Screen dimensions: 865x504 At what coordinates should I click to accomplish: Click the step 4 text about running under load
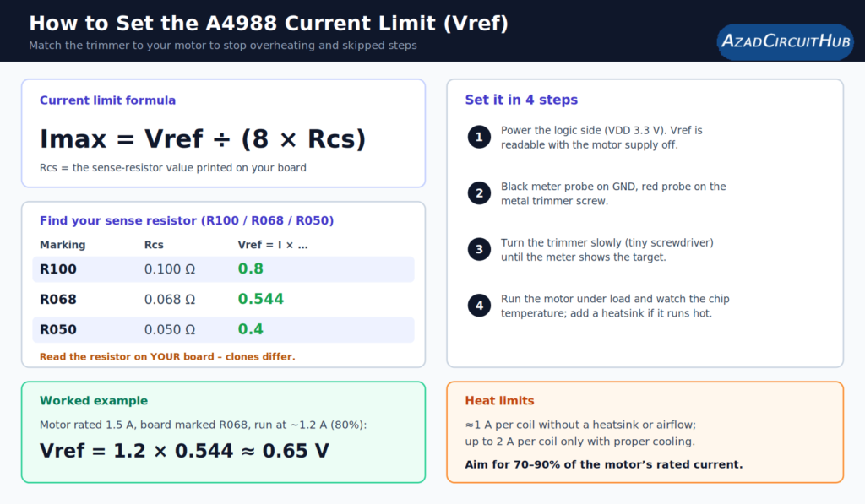(x=615, y=306)
